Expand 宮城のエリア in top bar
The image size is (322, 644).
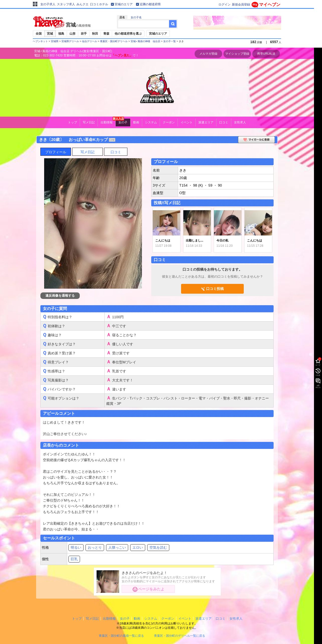[122, 4]
